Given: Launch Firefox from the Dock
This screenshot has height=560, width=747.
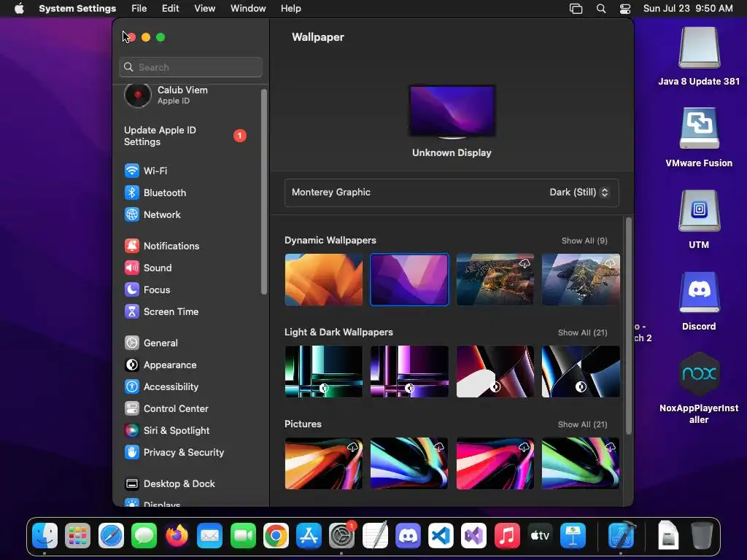Looking at the screenshot, I should coord(177,536).
